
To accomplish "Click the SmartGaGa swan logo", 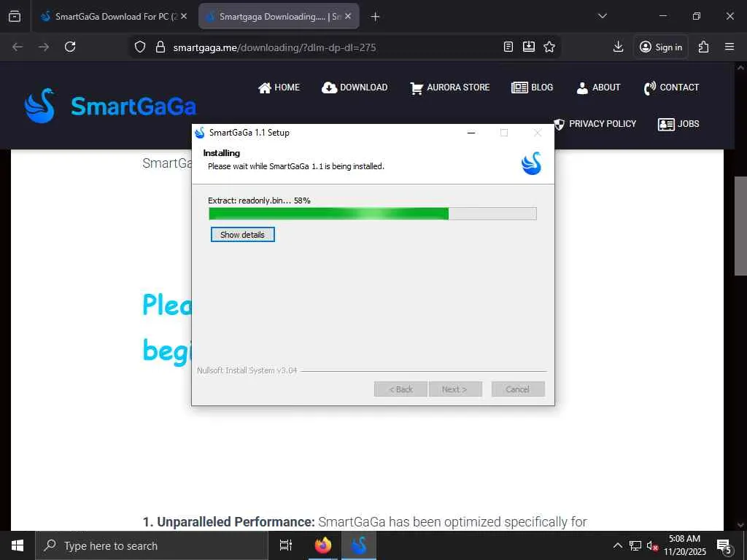I will pos(39,106).
